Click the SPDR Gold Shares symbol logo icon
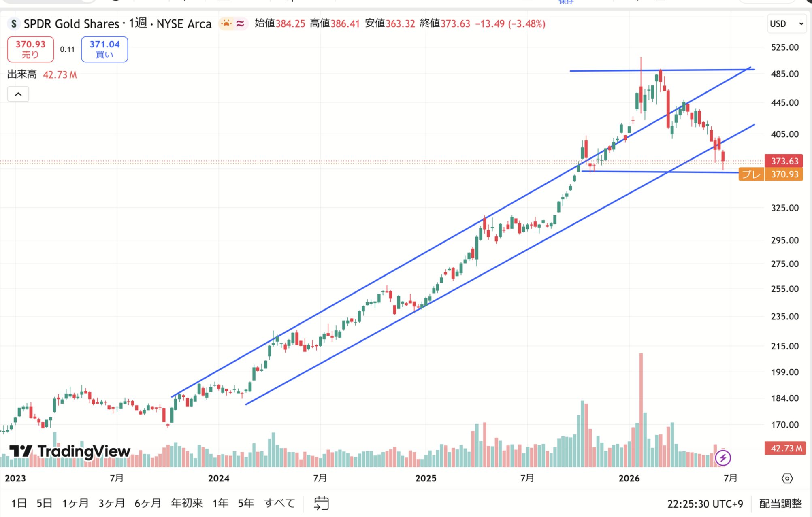The width and height of the screenshot is (812, 517). tap(14, 24)
